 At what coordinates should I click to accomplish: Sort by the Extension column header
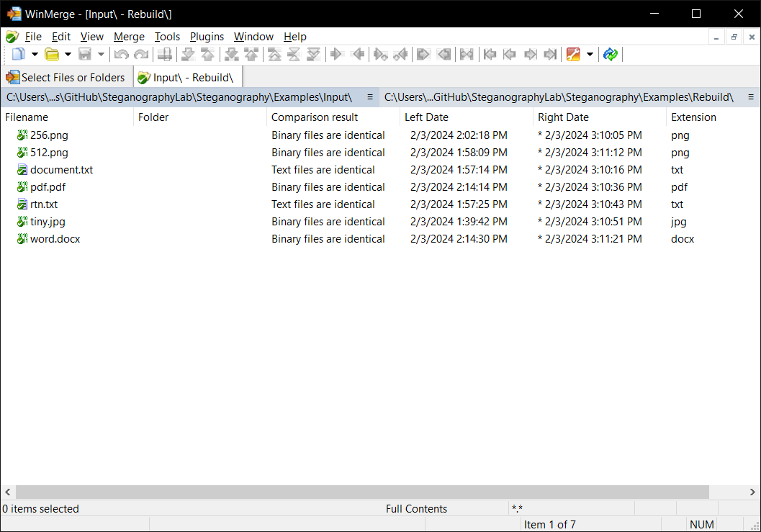pos(713,117)
